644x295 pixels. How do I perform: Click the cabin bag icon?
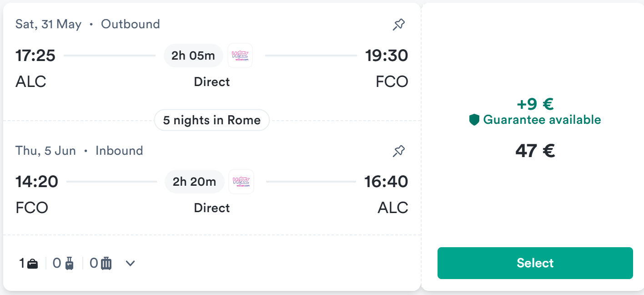tap(70, 264)
